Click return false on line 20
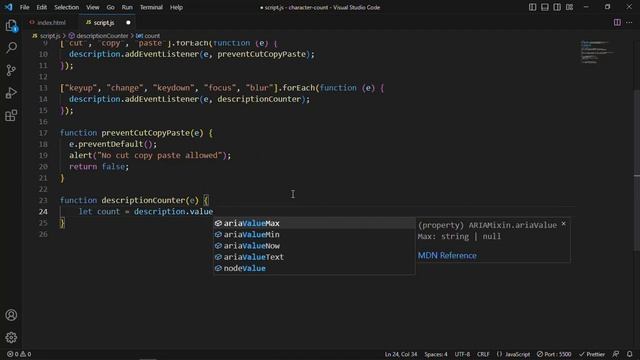Viewport: 640px width, 360px height. pos(99,167)
